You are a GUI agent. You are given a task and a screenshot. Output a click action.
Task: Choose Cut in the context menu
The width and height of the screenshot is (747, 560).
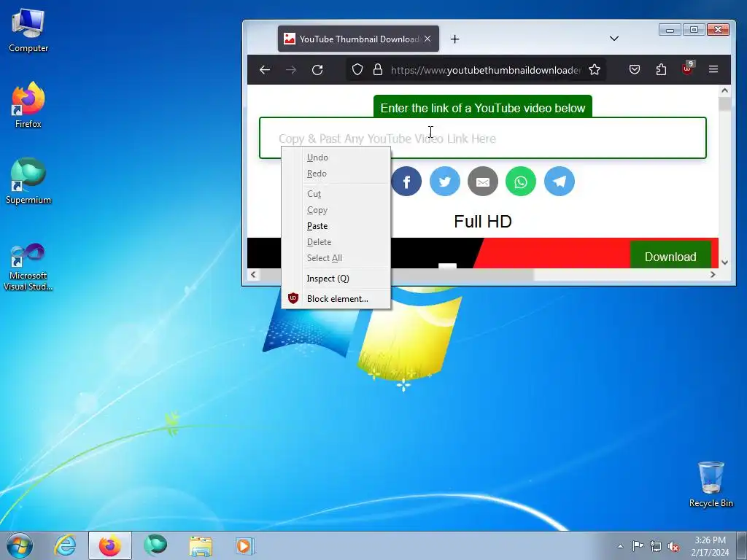coord(336,194)
